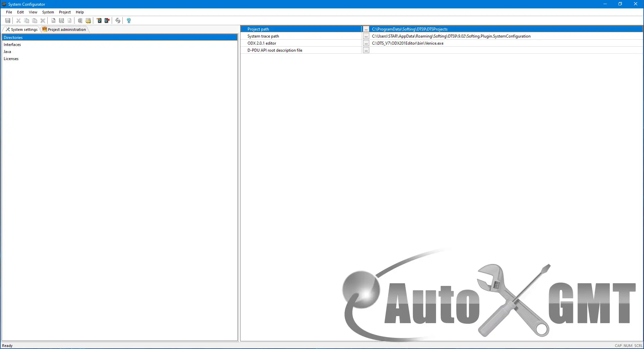644x349 pixels.
Task: Click the NUM status bar indicator
Action: point(628,346)
